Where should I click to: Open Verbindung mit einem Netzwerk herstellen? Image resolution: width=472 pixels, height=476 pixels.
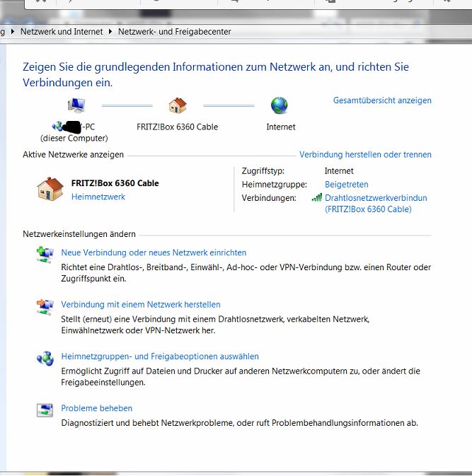click(x=141, y=304)
